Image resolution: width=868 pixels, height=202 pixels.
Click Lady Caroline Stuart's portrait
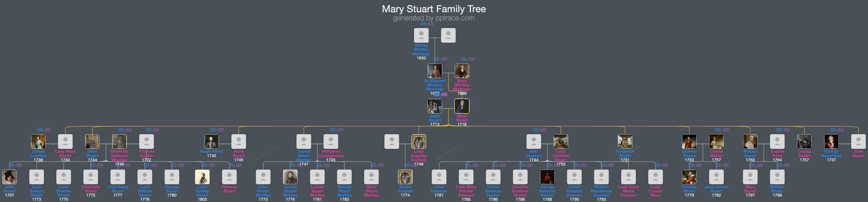coord(561,142)
